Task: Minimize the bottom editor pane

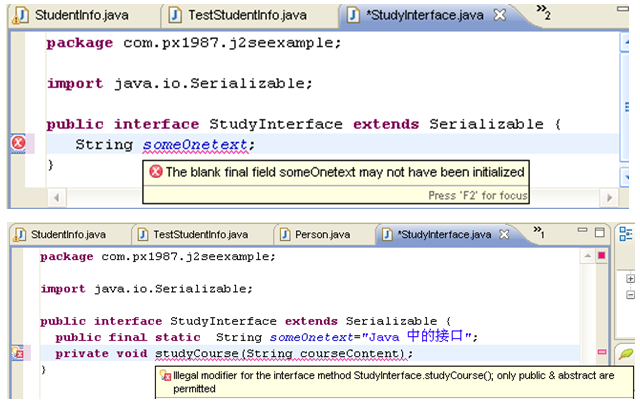Action: click(582, 230)
